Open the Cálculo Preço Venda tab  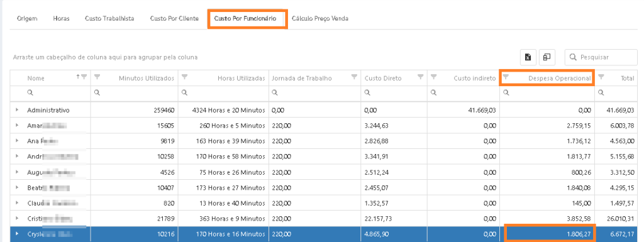pyautogui.click(x=320, y=19)
